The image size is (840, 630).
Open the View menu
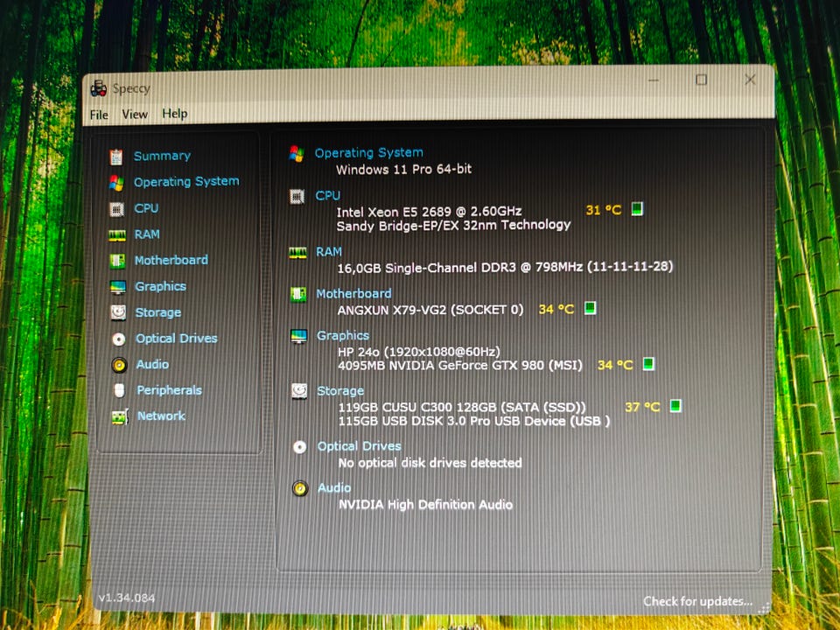tap(135, 115)
